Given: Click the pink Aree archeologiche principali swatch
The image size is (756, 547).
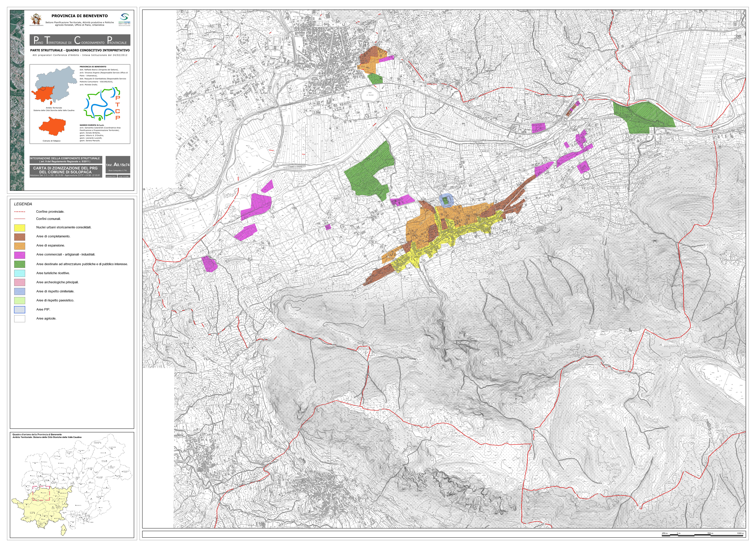Looking at the screenshot, I should tap(20, 282).
